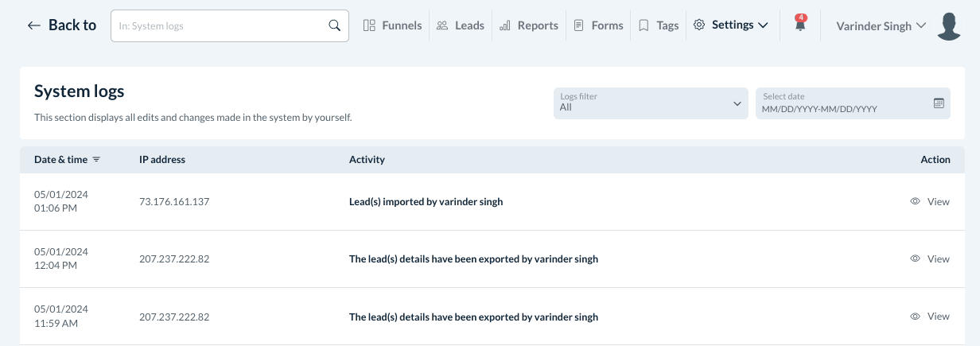
Task: Open the Tags page
Action: point(659,25)
